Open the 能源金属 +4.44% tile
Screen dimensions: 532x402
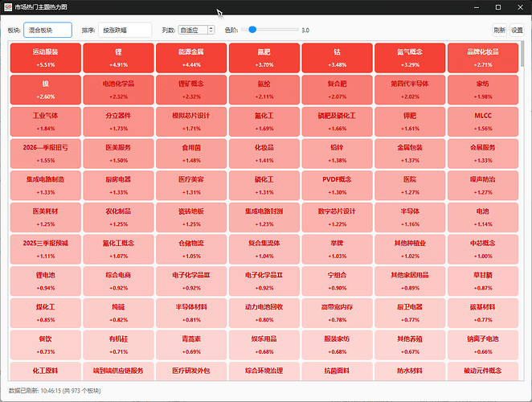coord(191,58)
